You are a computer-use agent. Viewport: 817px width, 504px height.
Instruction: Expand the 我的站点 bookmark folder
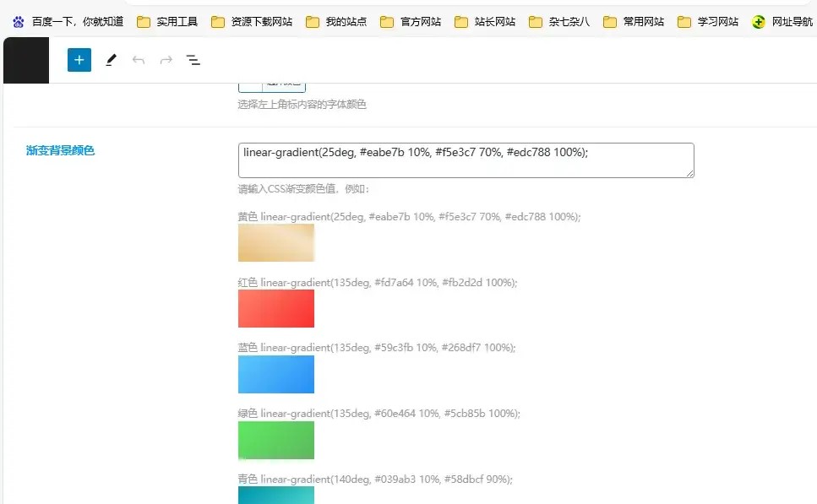(336, 21)
